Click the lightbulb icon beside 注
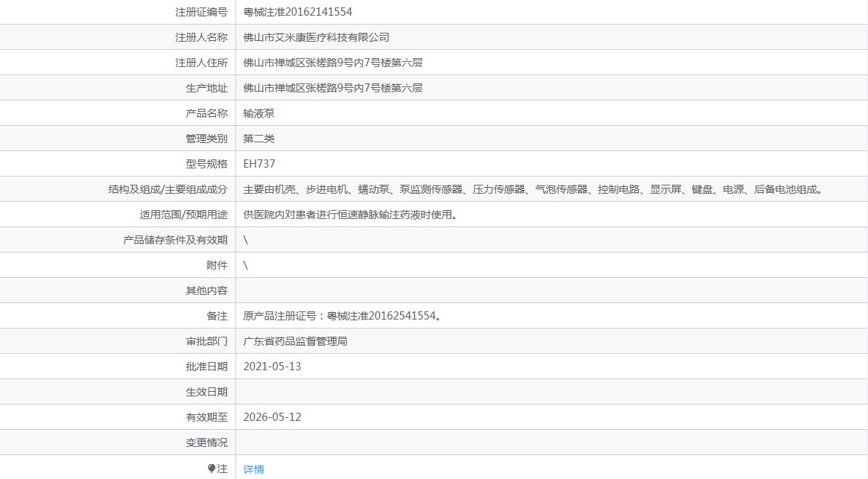Screen dimensions: 868x479 (212, 469)
